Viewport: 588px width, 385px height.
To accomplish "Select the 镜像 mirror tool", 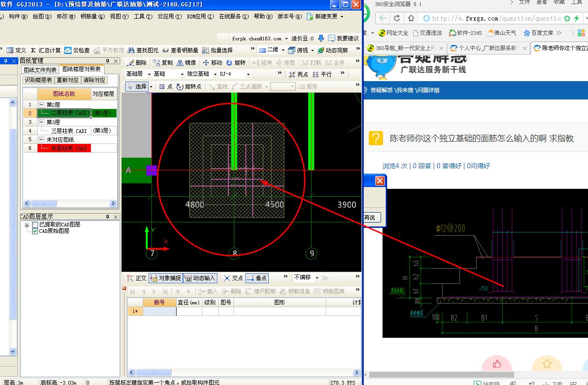I will point(186,63).
